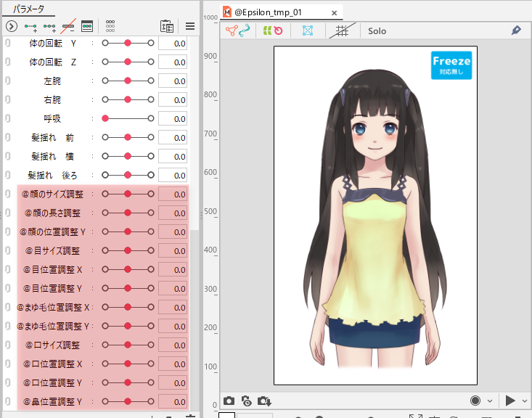The width and height of the screenshot is (532, 418).
Task: Toggle clip icon on 左腕 row
Action: tap(8, 81)
